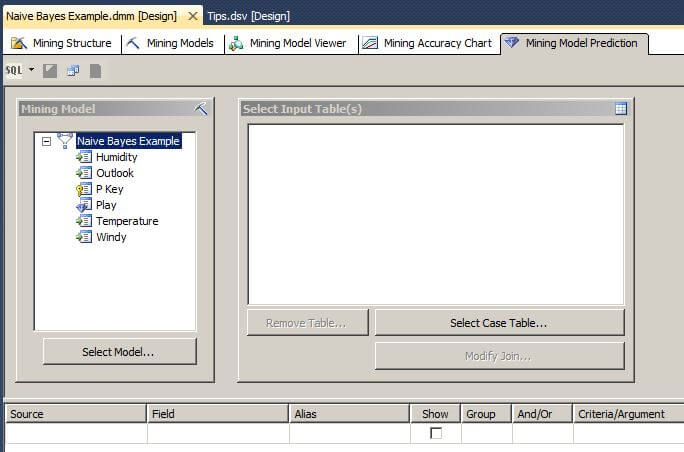Click the Criteria/Argument column header
Image resolution: width=684 pixels, height=452 pixels.
(629, 414)
